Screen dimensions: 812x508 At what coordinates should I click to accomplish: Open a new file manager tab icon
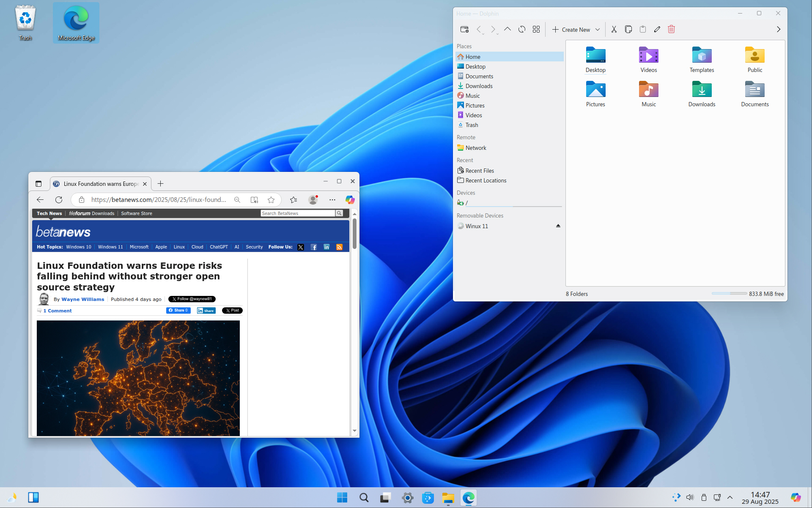(x=464, y=29)
